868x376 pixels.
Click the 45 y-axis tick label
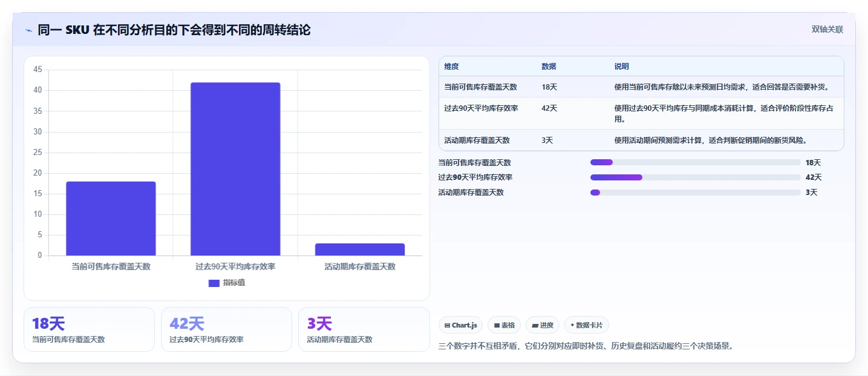tap(38, 70)
